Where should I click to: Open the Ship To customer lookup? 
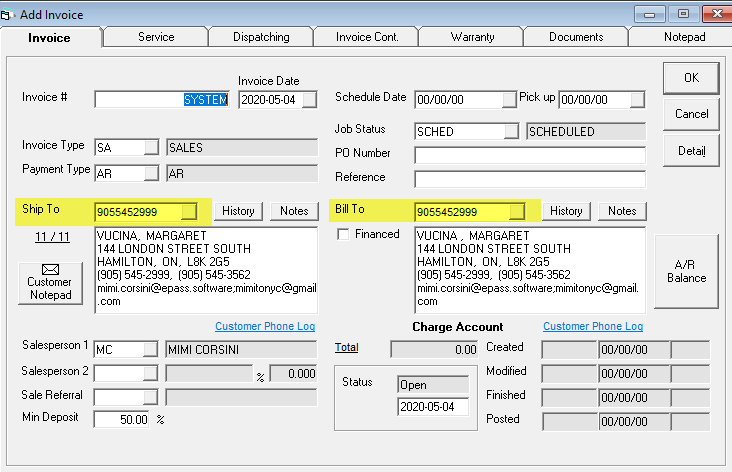tap(189, 211)
